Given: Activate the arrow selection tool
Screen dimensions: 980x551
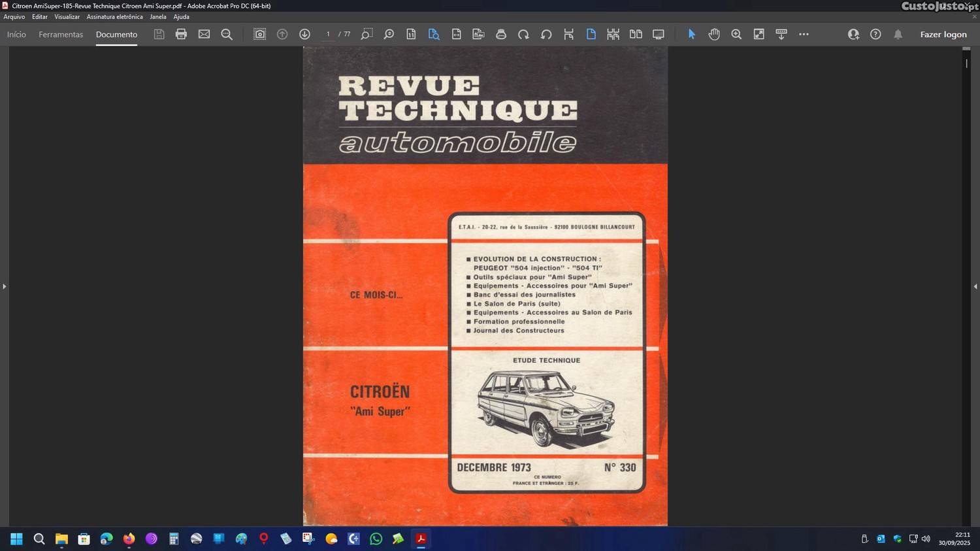Looking at the screenshot, I should coord(691,34).
